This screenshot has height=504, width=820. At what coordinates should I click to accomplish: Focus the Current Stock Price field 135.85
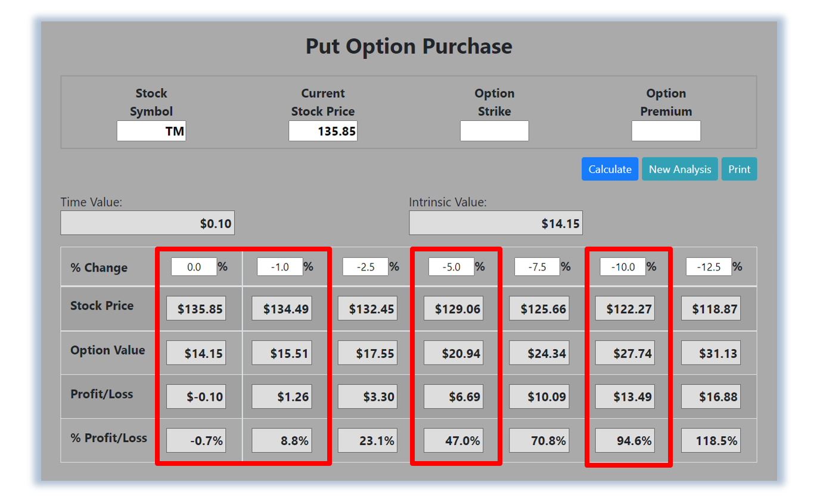pyautogui.click(x=323, y=131)
